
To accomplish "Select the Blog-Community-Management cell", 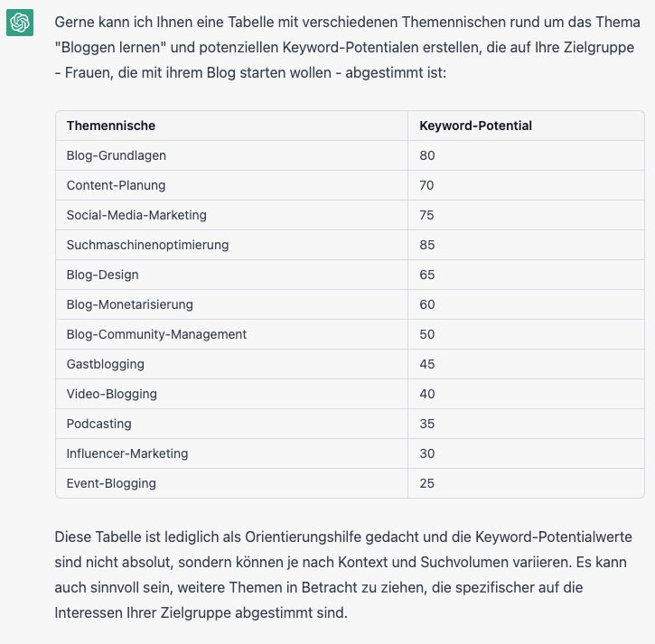I will (156, 334).
